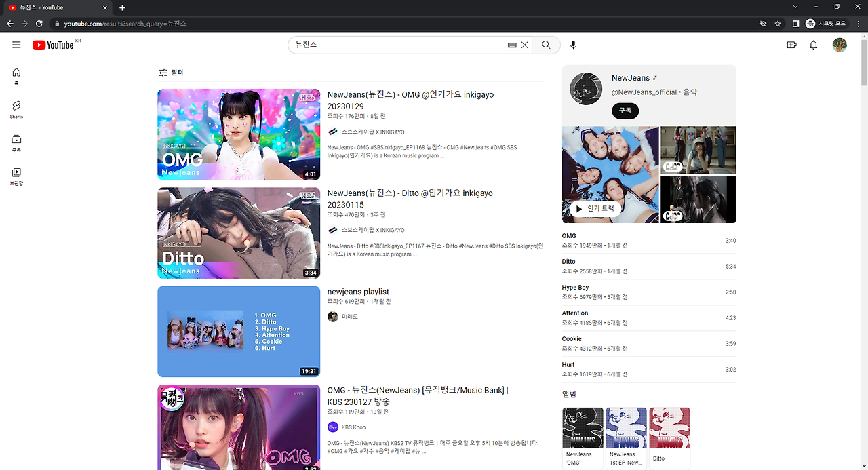Open title NewJeans Ditto @인기가요 20230115
The height and width of the screenshot is (470, 868).
coord(410,199)
